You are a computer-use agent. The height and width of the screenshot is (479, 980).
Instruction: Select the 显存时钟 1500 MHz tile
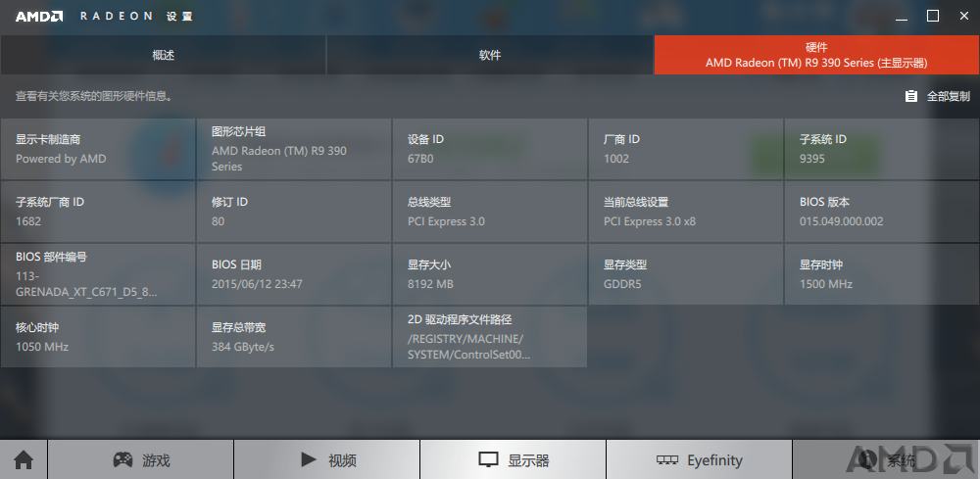pyautogui.click(x=882, y=273)
